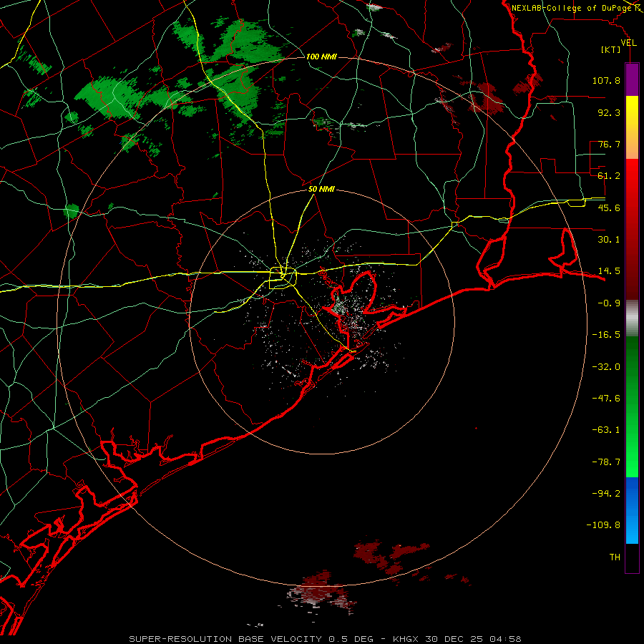
Task: Click the "TH" label below the scale
Action: point(615,557)
